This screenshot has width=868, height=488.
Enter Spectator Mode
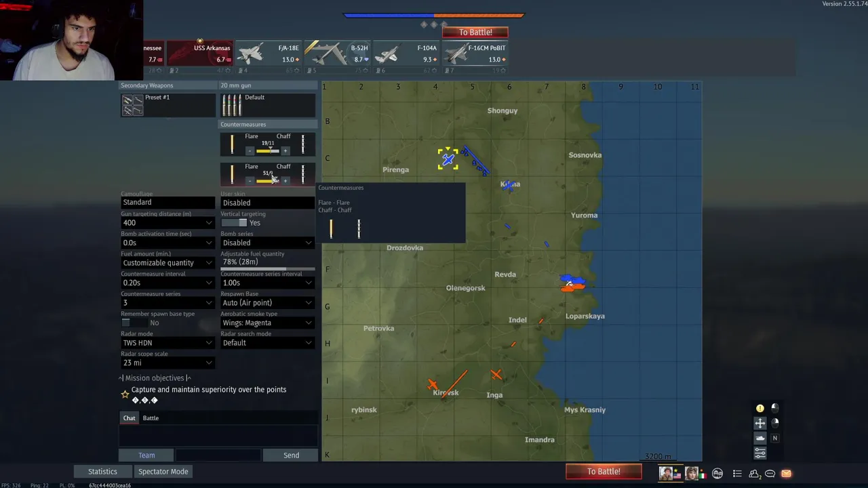tap(163, 472)
